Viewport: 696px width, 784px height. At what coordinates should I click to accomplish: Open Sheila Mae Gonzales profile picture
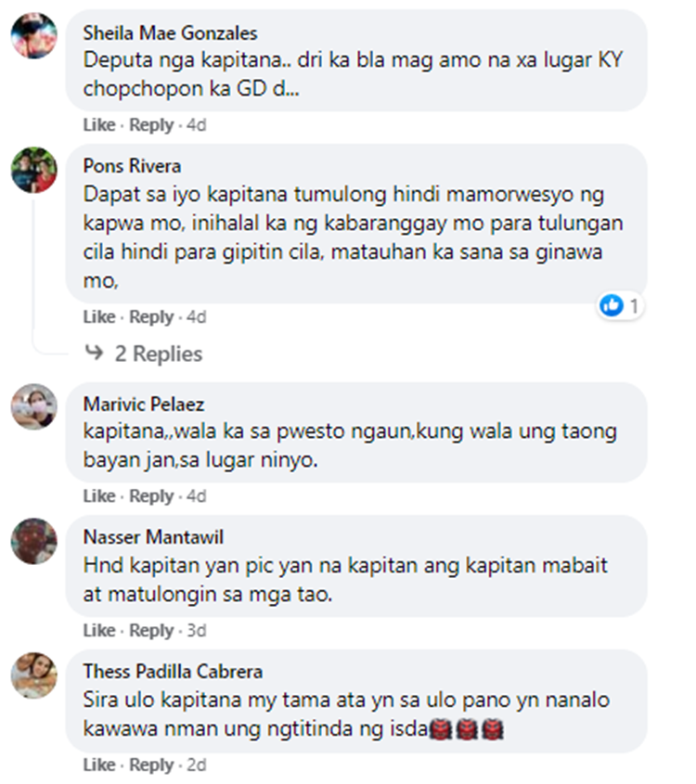coord(34,36)
